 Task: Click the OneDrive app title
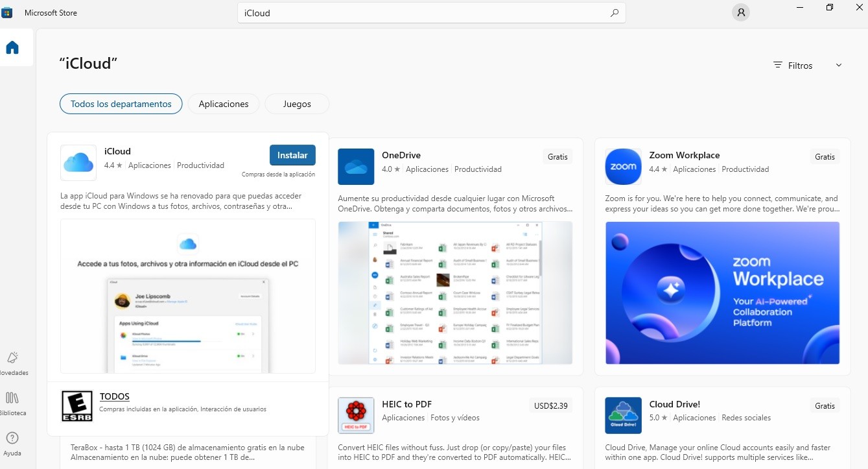click(x=401, y=155)
